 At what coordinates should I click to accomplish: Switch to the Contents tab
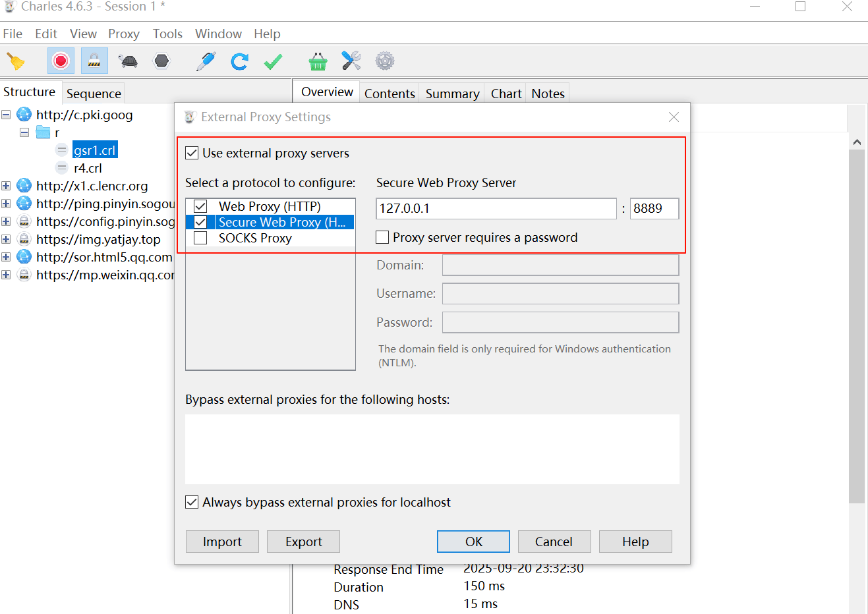390,94
